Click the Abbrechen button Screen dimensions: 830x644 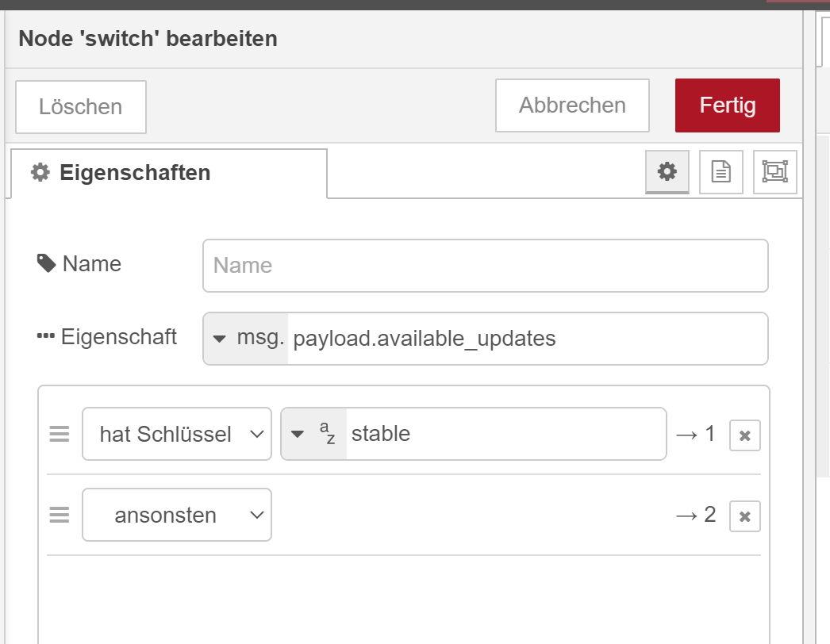click(x=572, y=105)
